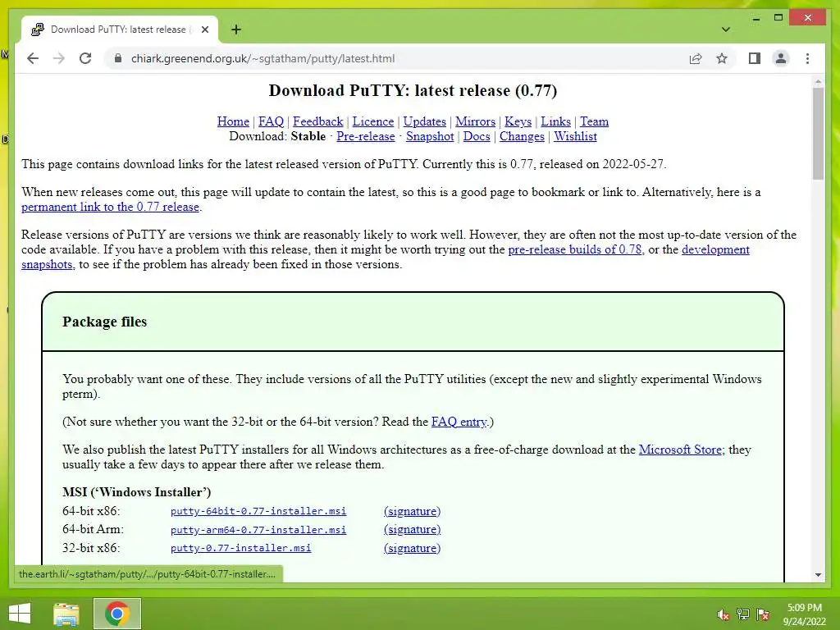Open the Feedback link
Screen dimensions: 840x630
pyautogui.click(x=317, y=121)
